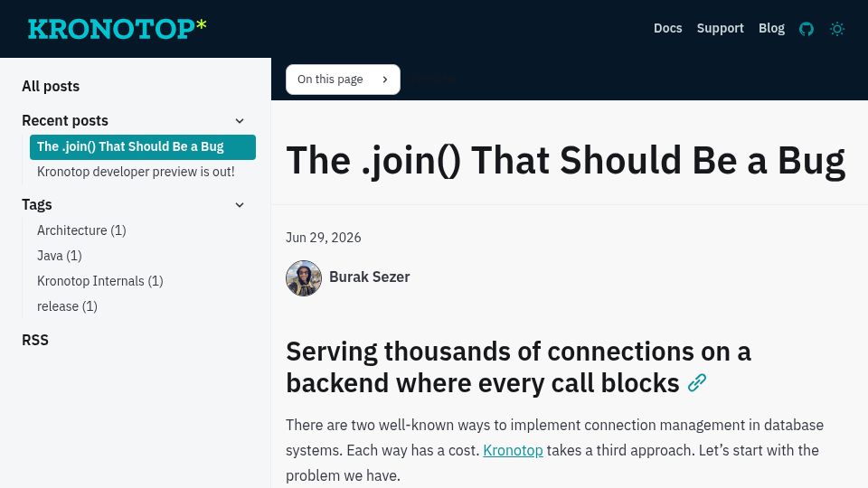Image resolution: width=868 pixels, height=488 pixels.
Task: Filter by release (1) tag
Action: [x=67, y=306]
